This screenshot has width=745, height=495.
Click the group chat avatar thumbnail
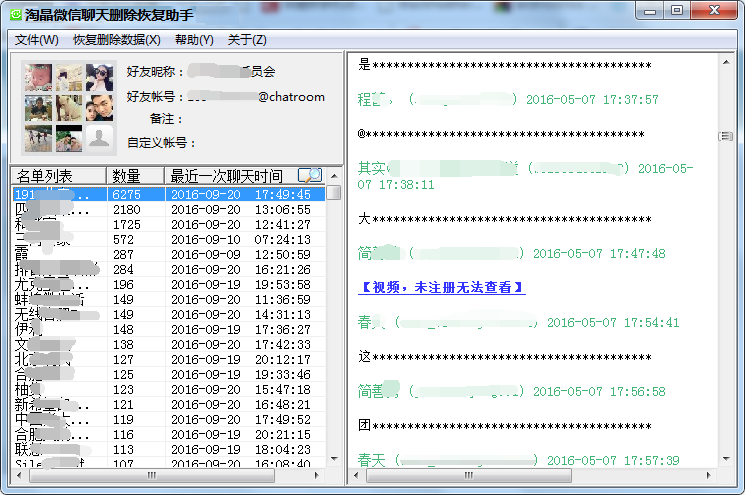(69, 108)
